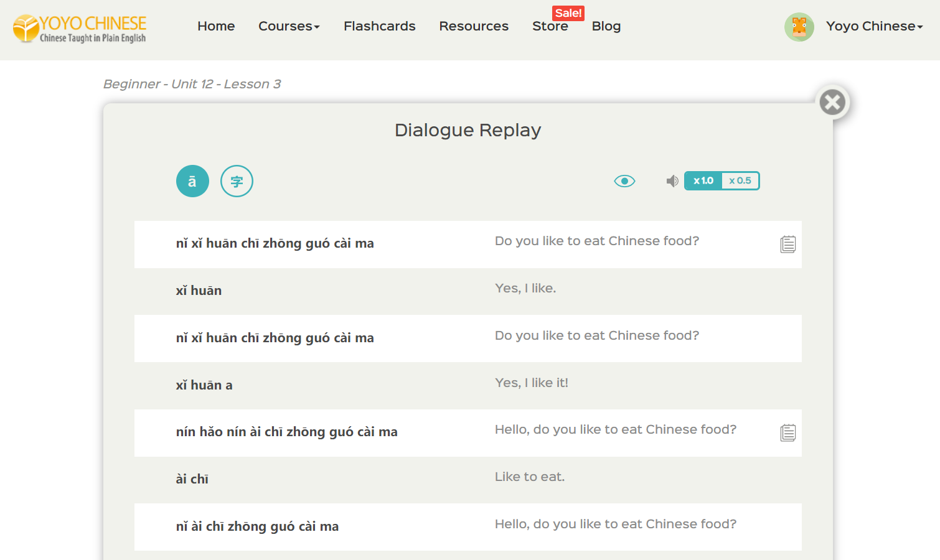Visit the Store with Sale badge
The height and width of the screenshot is (560, 940).
click(550, 26)
